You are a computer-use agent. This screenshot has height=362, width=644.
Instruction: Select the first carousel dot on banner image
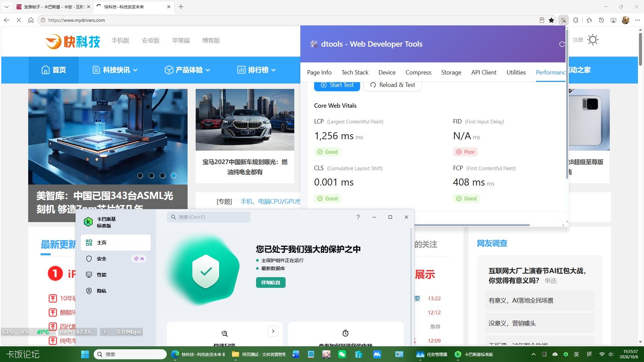140,175
